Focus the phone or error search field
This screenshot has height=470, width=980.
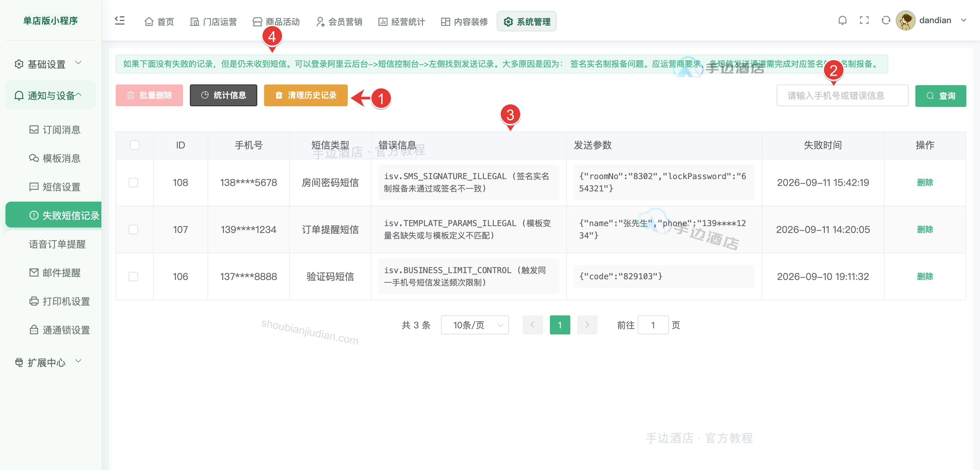click(x=842, y=96)
